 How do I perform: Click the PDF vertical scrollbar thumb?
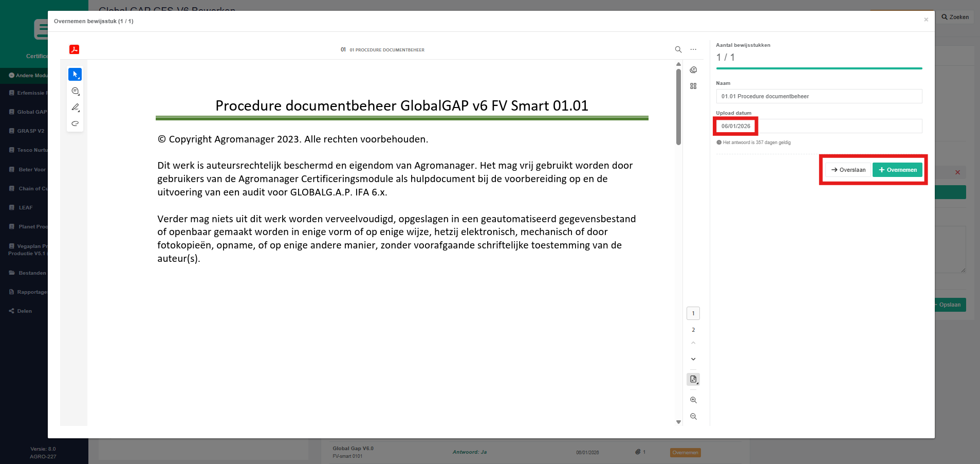point(678,107)
